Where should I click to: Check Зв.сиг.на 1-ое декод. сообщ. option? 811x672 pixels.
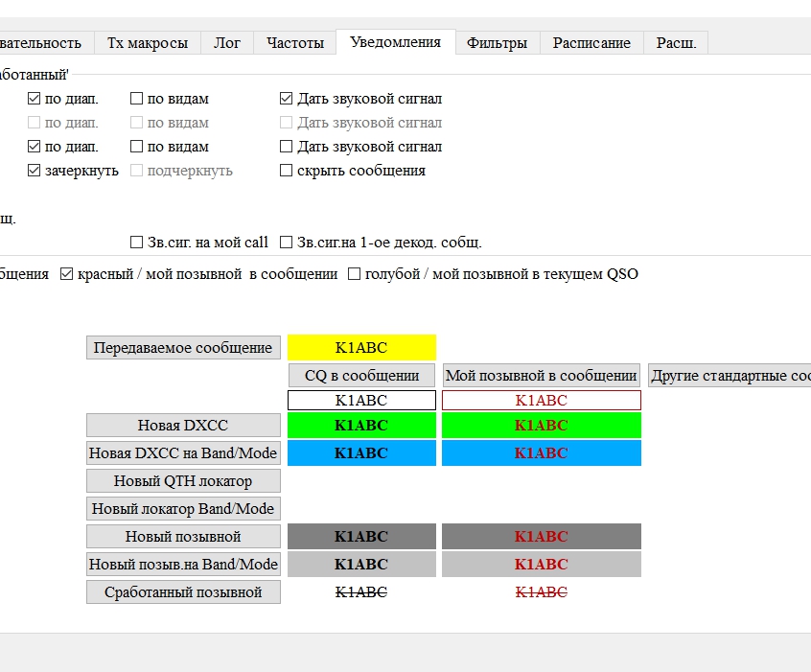coord(286,243)
